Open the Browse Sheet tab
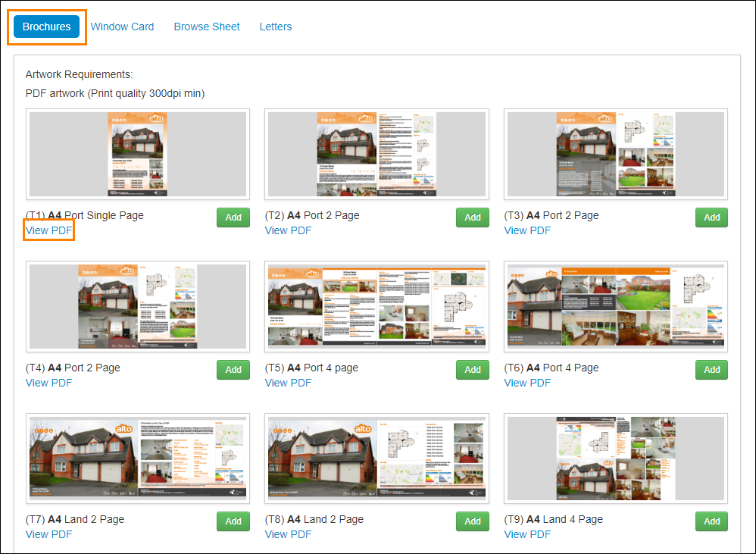The width and height of the screenshot is (756, 554). pyautogui.click(x=207, y=27)
